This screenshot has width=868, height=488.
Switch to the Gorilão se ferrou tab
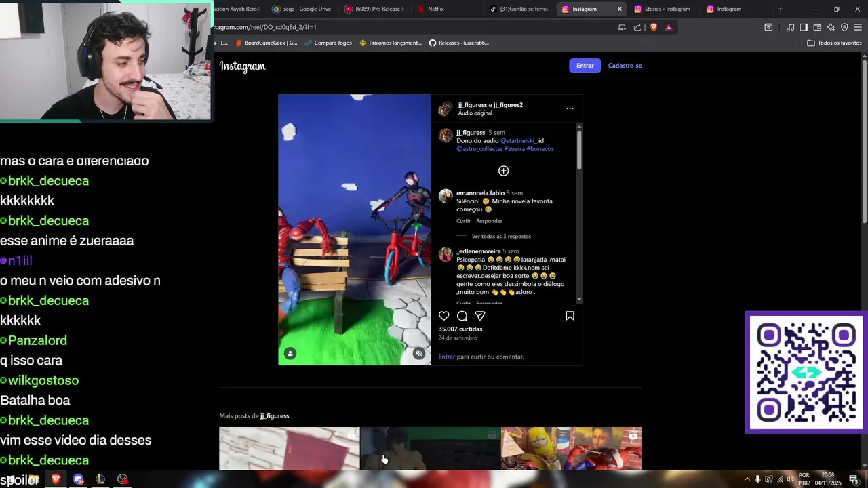tap(519, 9)
